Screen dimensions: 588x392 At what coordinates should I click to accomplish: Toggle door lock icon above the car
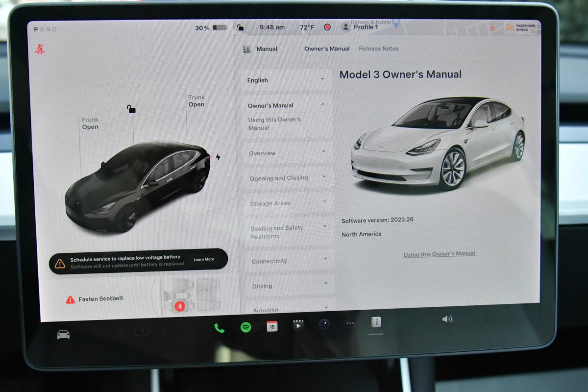(131, 109)
